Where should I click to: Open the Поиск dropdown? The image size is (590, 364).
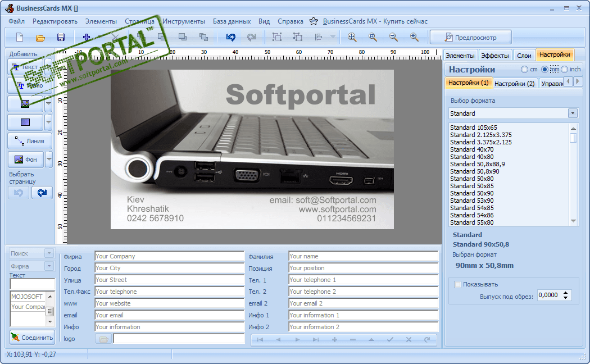[49, 253]
